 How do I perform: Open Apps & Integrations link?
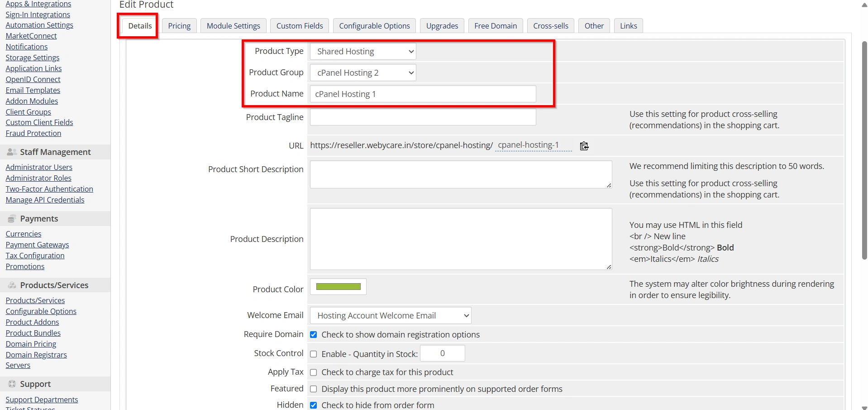coord(38,4)
